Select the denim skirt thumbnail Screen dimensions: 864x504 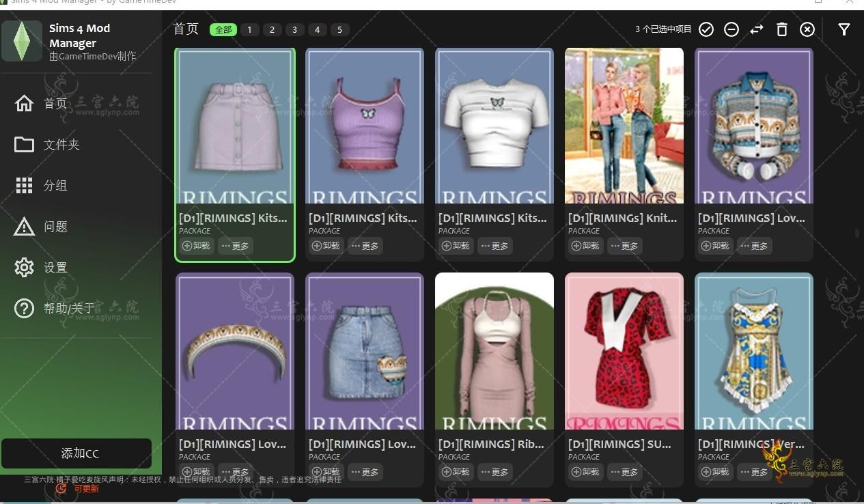point(365,352)
